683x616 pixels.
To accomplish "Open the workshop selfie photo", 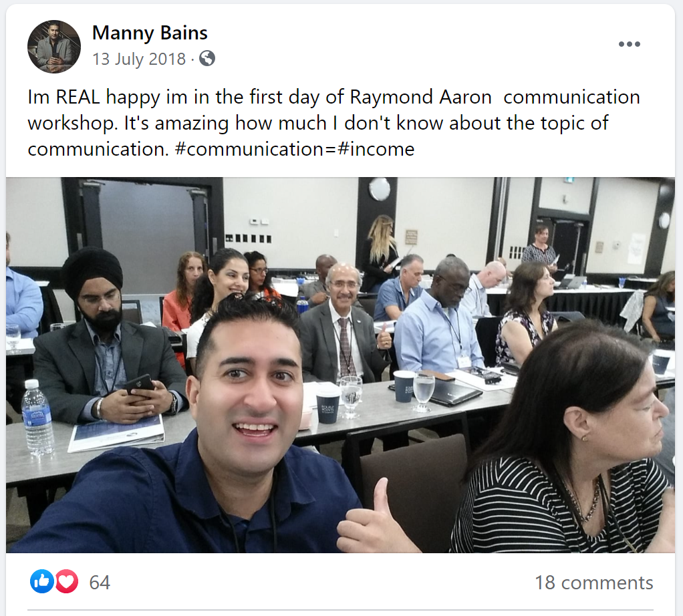I will 340,365.
